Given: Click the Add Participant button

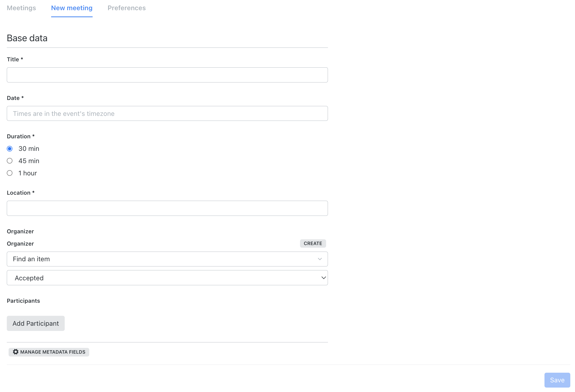Looking at the screenshot, I should pos(36,323).
